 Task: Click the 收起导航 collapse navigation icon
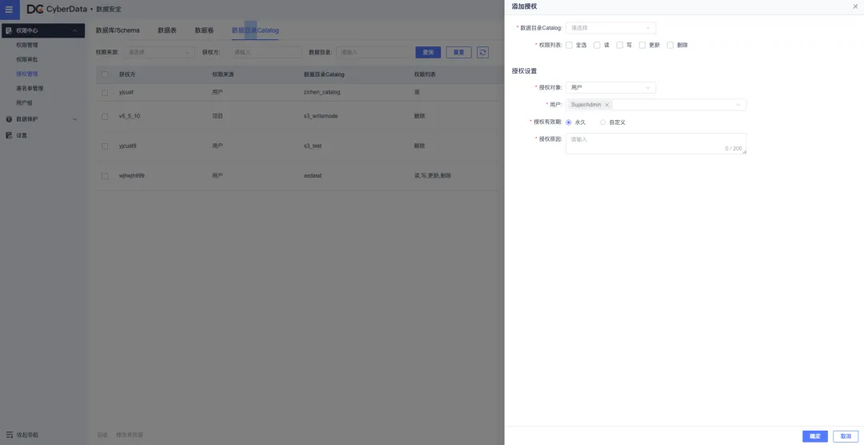coord(9,435)
